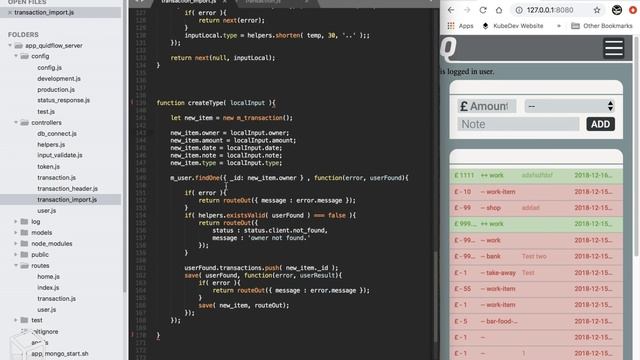The height and width of the screenshot is (360, 640).
Task: Collapse the app_quidflow_server folder
Action: 10,45
